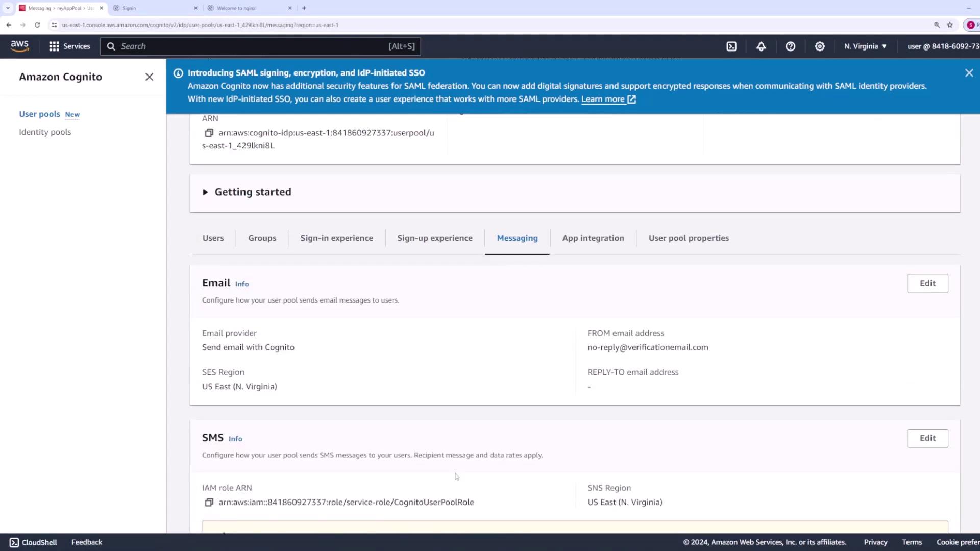Close the Amazon Cognito side panel
Image resolution: width=980 pixels, height=551 pixels.
pos(149,77)
